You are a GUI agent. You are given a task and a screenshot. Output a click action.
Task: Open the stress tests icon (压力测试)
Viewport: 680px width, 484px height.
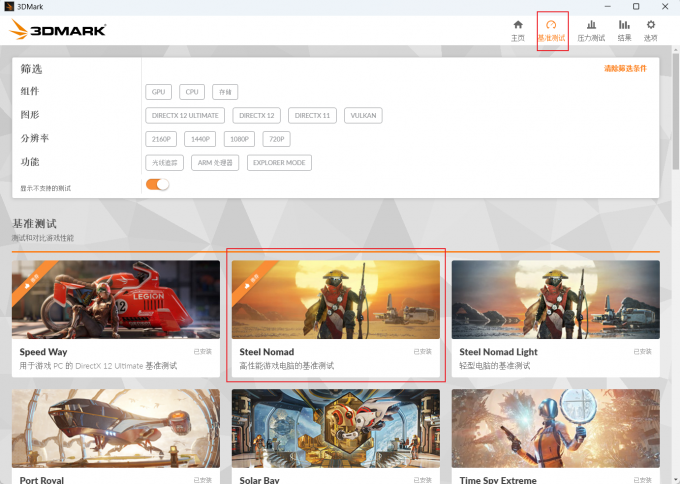click(x=591, y=25)
